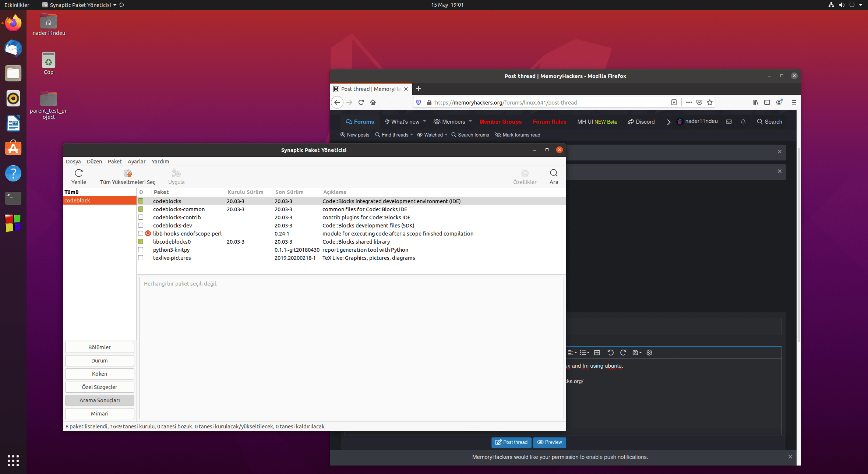Open Terminal from the Ubuntu dock
The width and height of the screenshot is (868, 474).
pos(13,198)
